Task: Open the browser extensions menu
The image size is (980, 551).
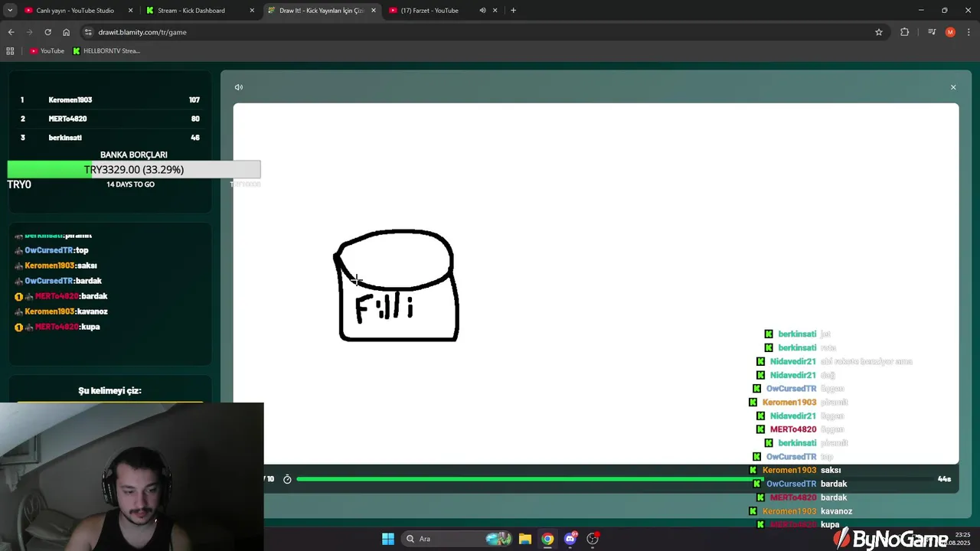Action: (904, 32)
